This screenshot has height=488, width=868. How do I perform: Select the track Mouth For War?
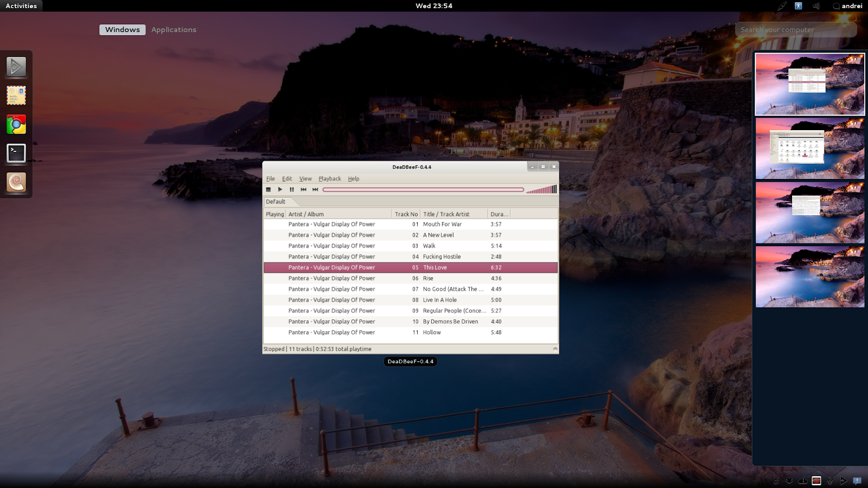click(411, 224)
